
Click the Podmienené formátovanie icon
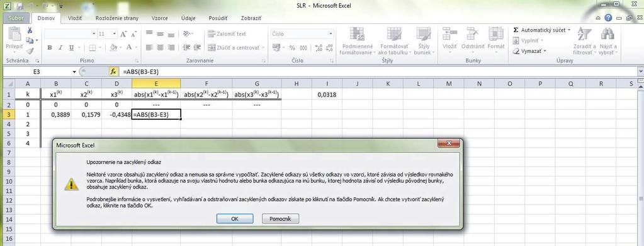click(x=358, y=41)
